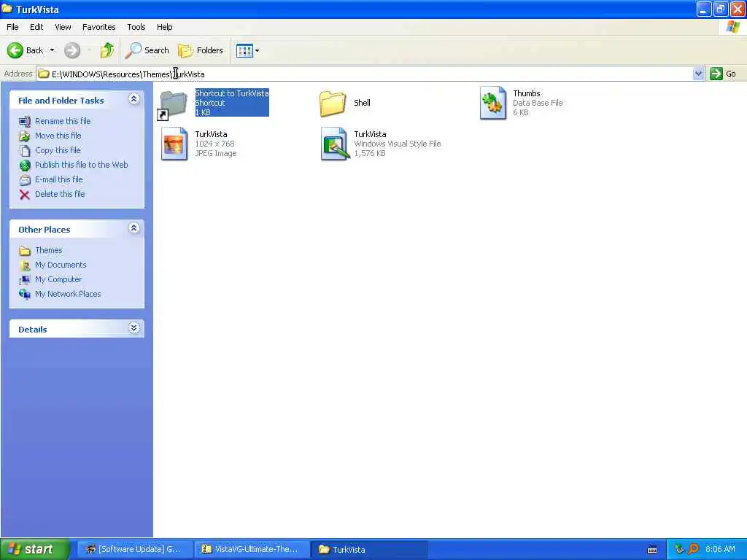Screen dimensions: 747x560
Task: Open the View menu
Action: [63, 27]
